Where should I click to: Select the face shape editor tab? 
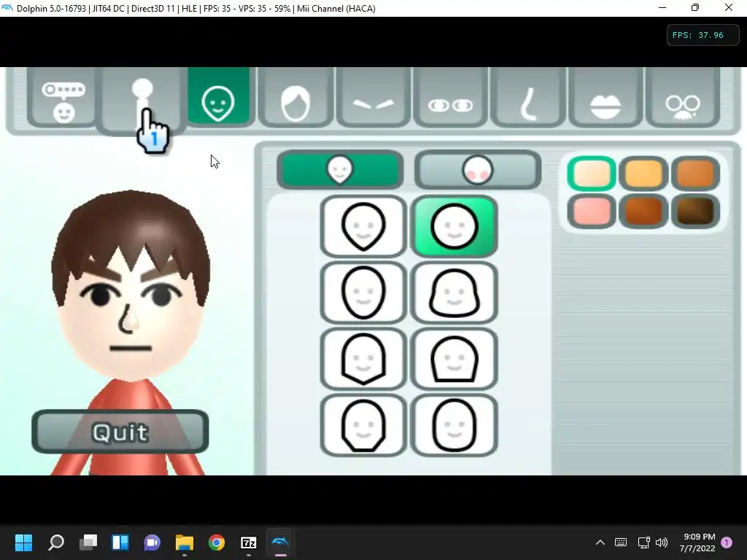(218, 97)
